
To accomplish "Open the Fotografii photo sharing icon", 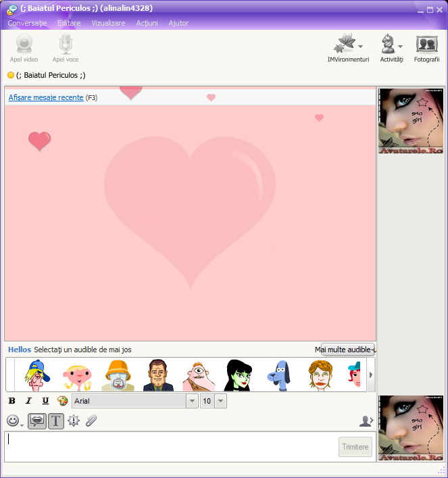I will [x=426, y=45].
